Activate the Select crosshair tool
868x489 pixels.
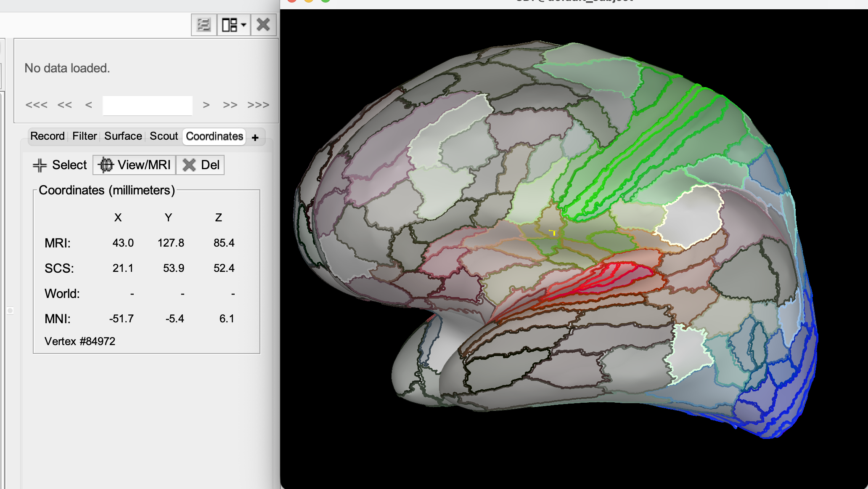coord(60,165)
